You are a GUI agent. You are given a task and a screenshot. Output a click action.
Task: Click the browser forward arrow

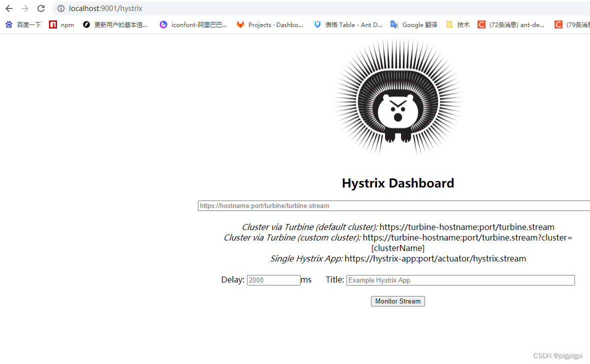pyautogui.click(x=25, y=8)
